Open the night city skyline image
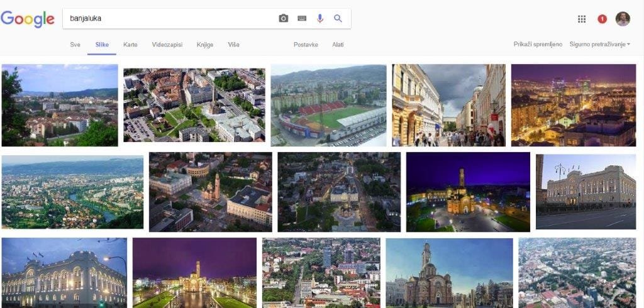The width and height of the screenshot is (644, 308). click(573, 105)
